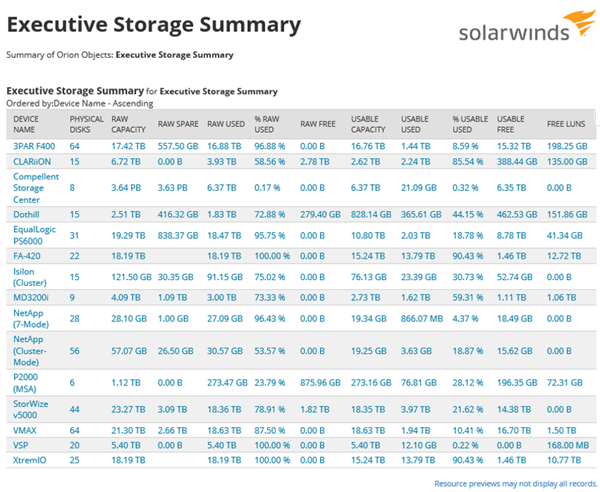Select the MD3200i array link
This screenshot has height=492, width=600.
click(x=31, y=295)
